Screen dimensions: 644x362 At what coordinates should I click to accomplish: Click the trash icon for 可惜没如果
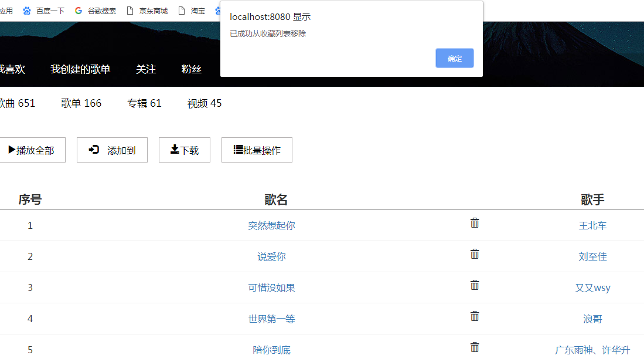[x=475, y=285]
